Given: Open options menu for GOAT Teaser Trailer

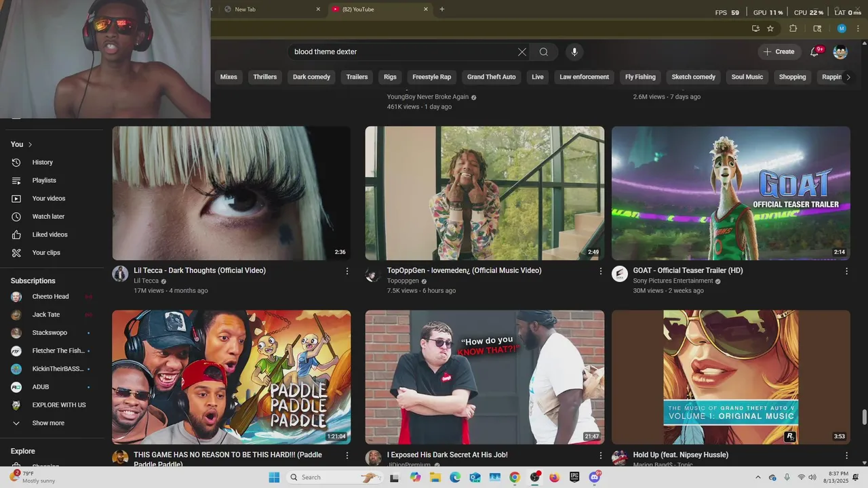Looking at the screenshot, I should 846,271.
